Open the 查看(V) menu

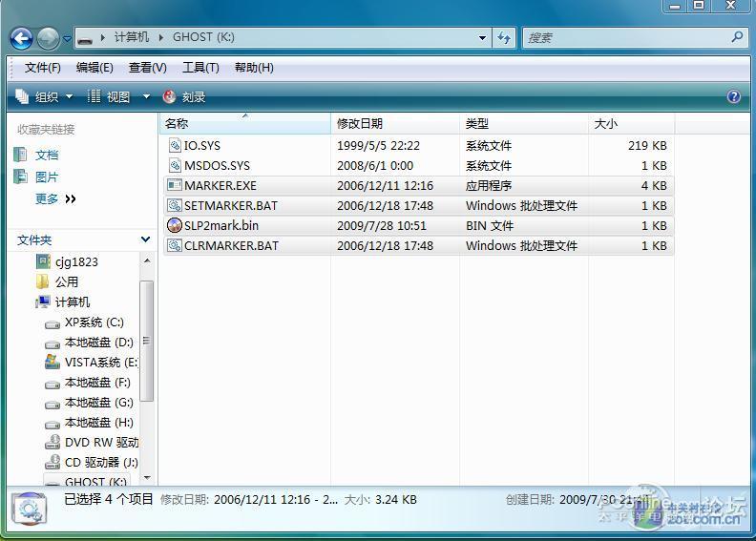tap(148, 68)
